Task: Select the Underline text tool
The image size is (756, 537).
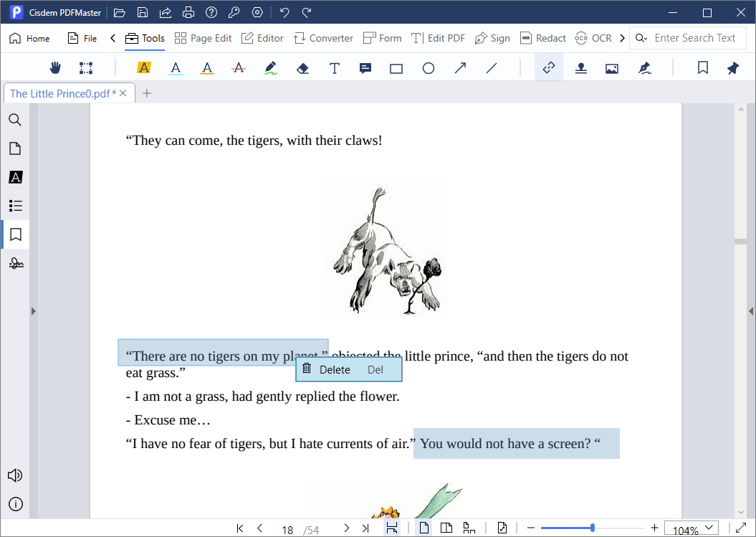Action: [x=176, y=68]
